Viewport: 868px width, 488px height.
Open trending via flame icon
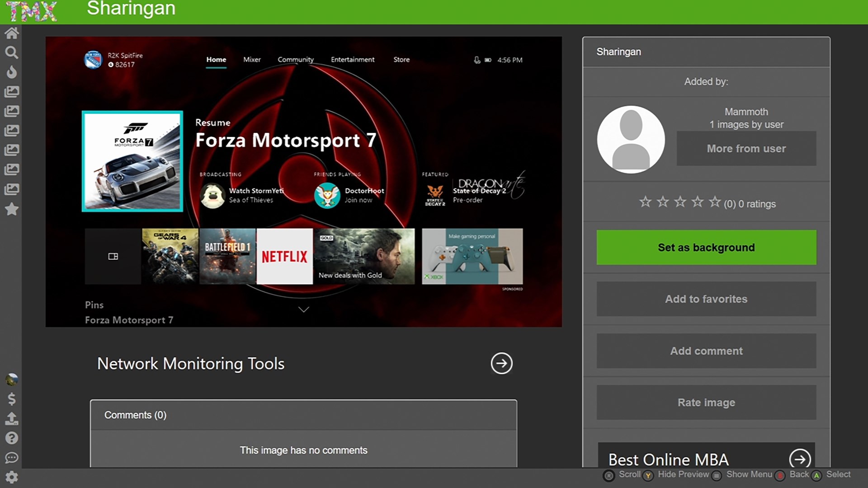(11, 72)
